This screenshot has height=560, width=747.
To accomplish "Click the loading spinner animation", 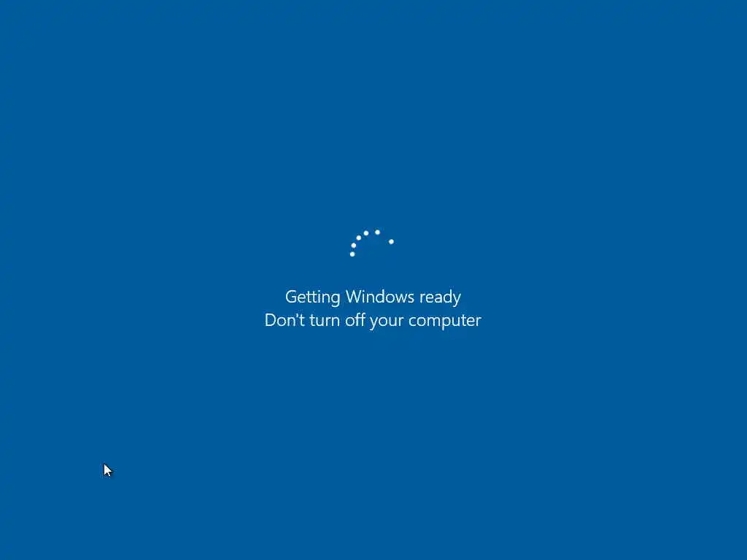I will [371, 243].
